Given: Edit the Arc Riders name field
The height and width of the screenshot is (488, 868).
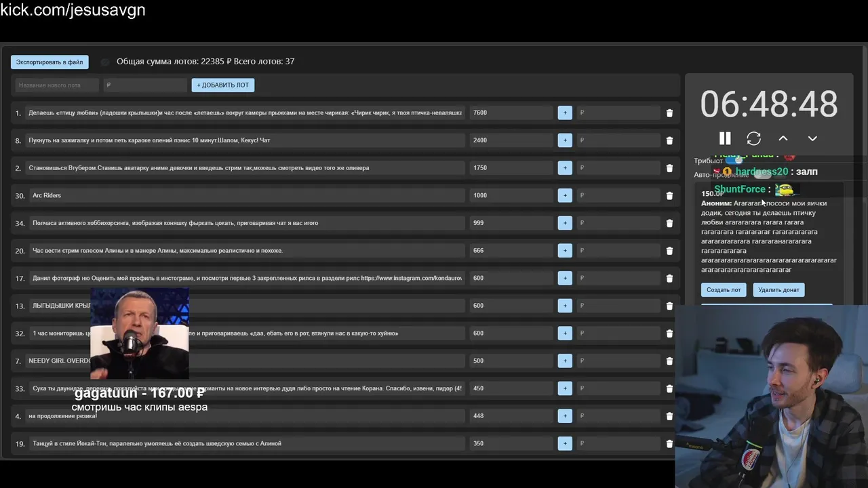Looking at the screenshot, I should tap(247, 195).
